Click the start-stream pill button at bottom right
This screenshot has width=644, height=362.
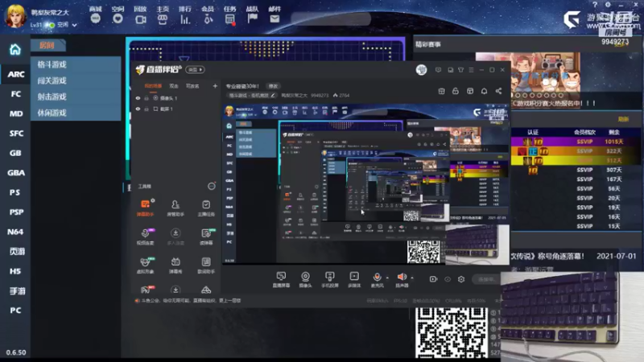[486, 279]
